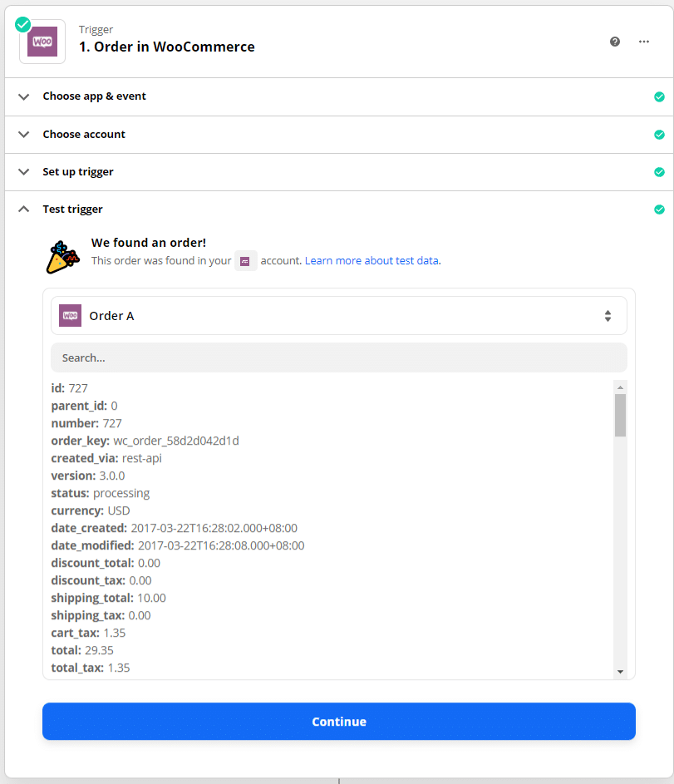Viewport: 674px width, 784px height.
Task: Open the Learn more about test data link
Action: click(x=371, y=261)
